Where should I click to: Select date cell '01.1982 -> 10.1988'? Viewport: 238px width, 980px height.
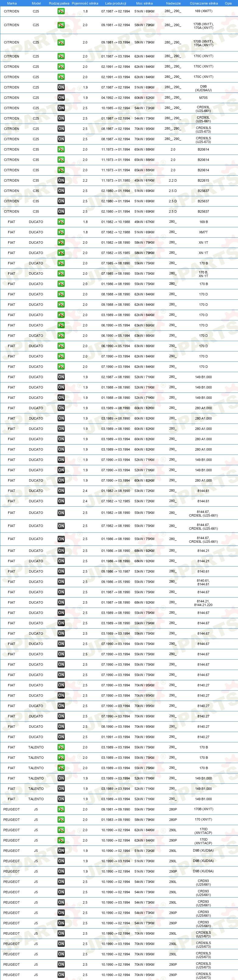point(116,222)
